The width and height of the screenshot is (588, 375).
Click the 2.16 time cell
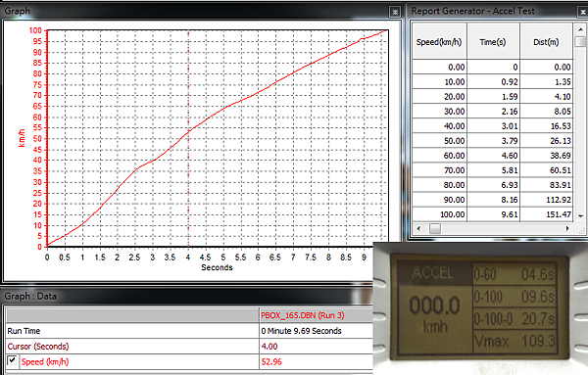click(x=493, y=112)
